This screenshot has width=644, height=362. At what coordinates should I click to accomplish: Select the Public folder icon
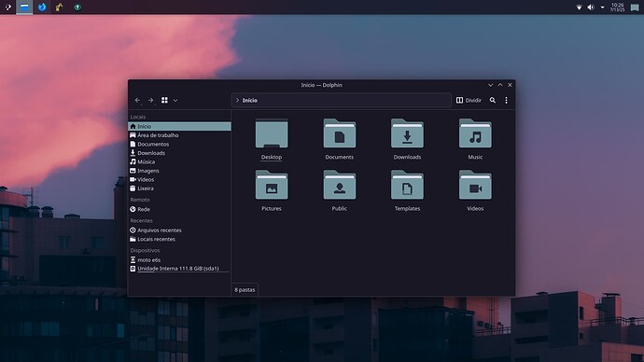pos(339,185)
